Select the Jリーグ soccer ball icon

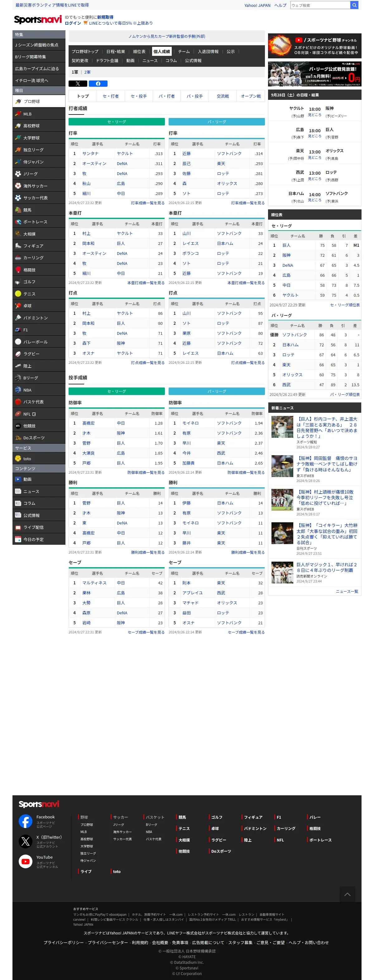click(18, 174)
